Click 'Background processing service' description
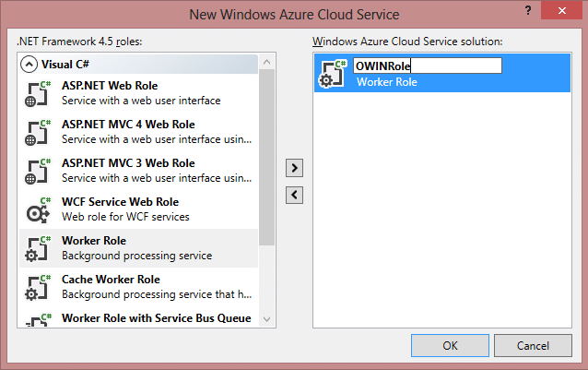The height and width of the screenshot is (370, 588). point(137,256)
